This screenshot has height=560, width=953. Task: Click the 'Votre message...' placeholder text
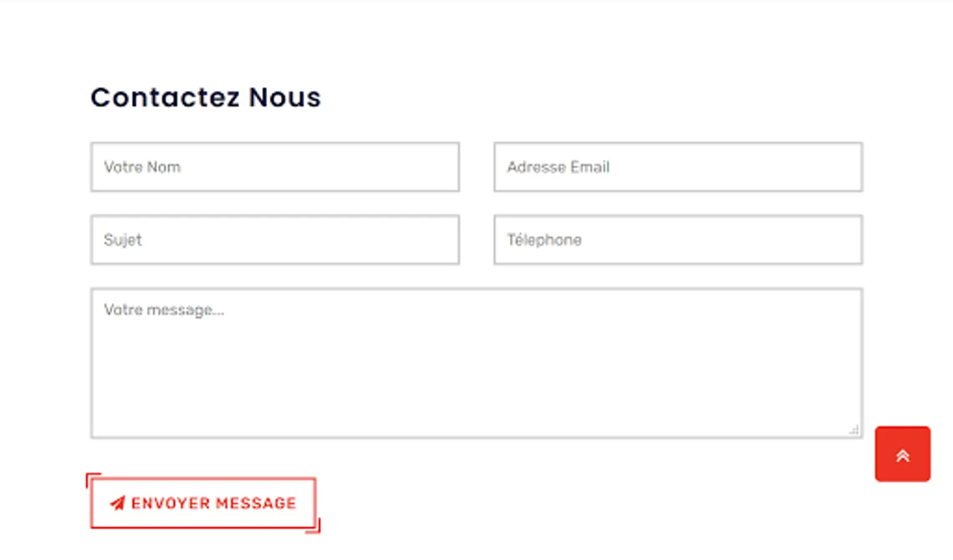tap(164, 310)
